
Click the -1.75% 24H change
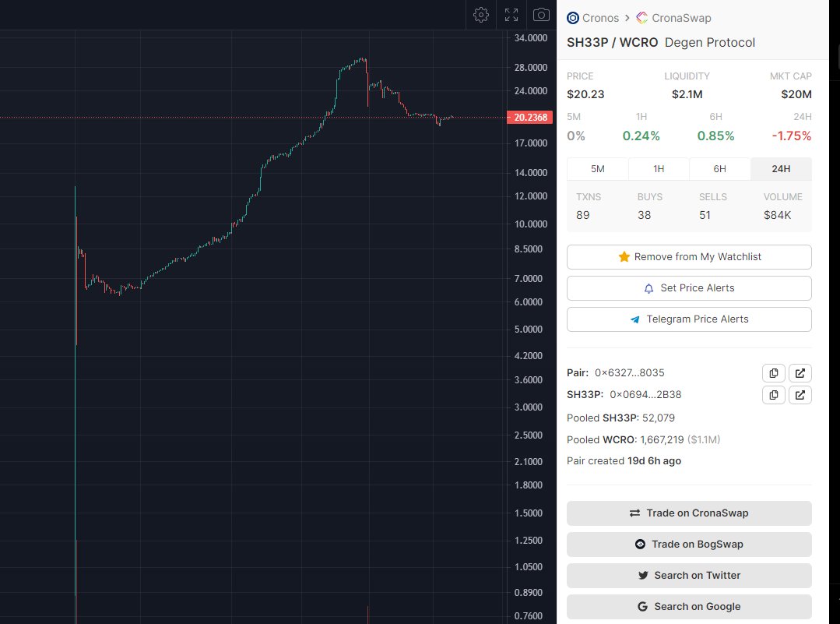791,136
